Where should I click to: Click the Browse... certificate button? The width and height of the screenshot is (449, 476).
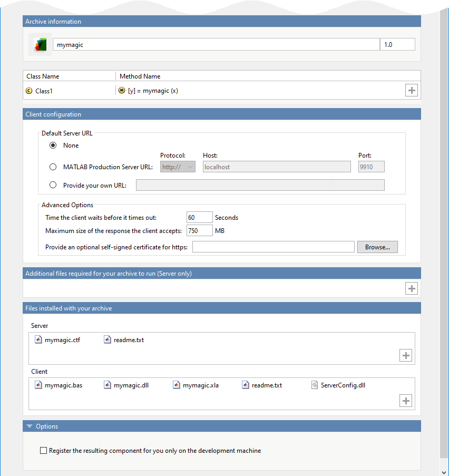377,247
